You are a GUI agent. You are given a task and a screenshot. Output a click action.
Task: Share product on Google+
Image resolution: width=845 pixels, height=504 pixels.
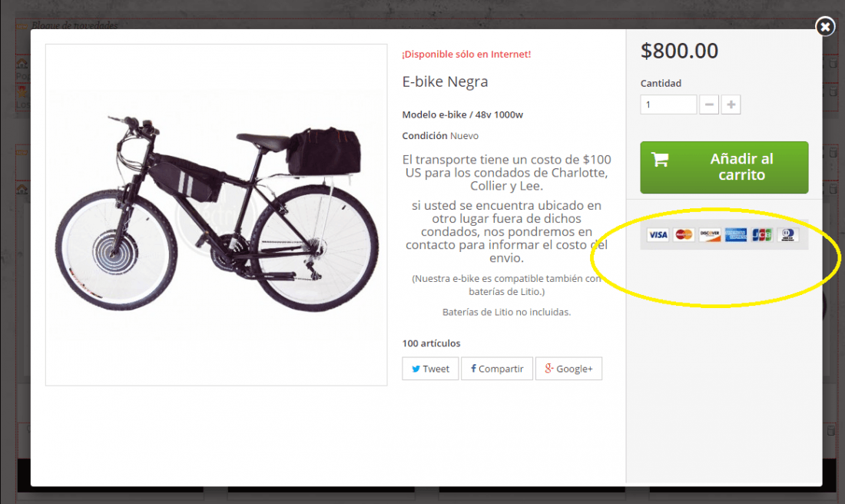tap(568, 369)
